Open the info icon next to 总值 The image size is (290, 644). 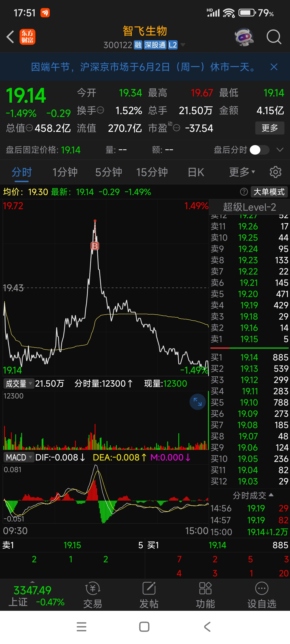tap(30, 128)
